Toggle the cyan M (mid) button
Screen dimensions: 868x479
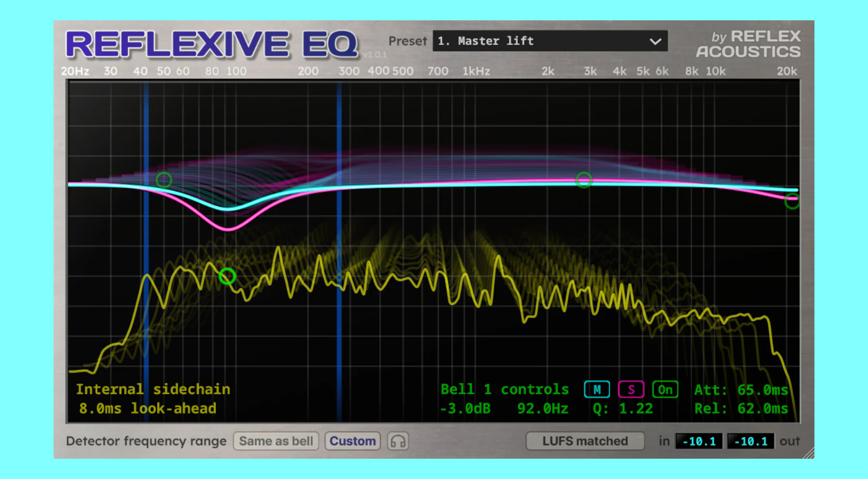pos(597,389)
